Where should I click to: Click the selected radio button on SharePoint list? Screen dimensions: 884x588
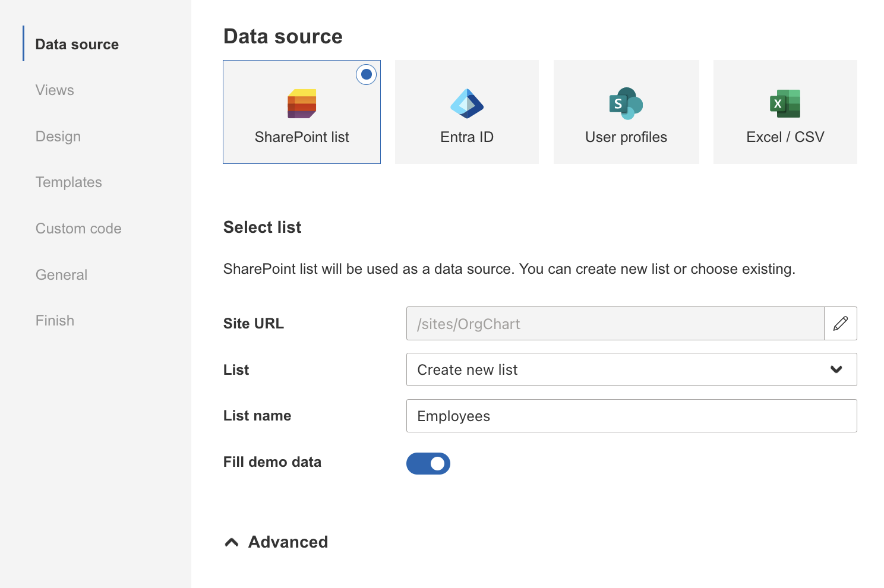click(x=366, y=75)
